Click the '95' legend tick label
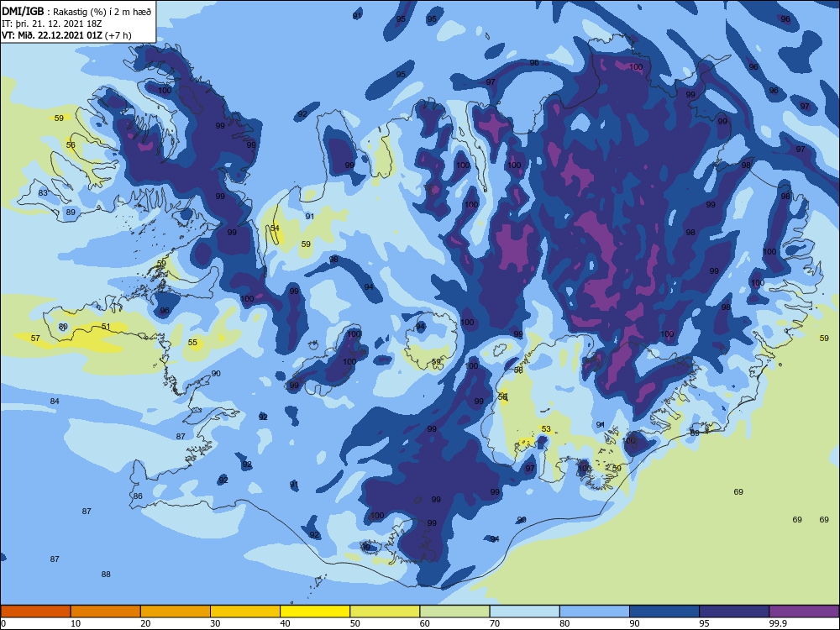840x630 pixels. [705, 623]
